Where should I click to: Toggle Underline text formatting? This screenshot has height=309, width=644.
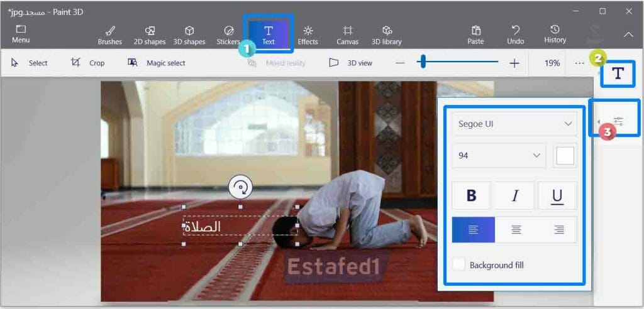[557, 195]
